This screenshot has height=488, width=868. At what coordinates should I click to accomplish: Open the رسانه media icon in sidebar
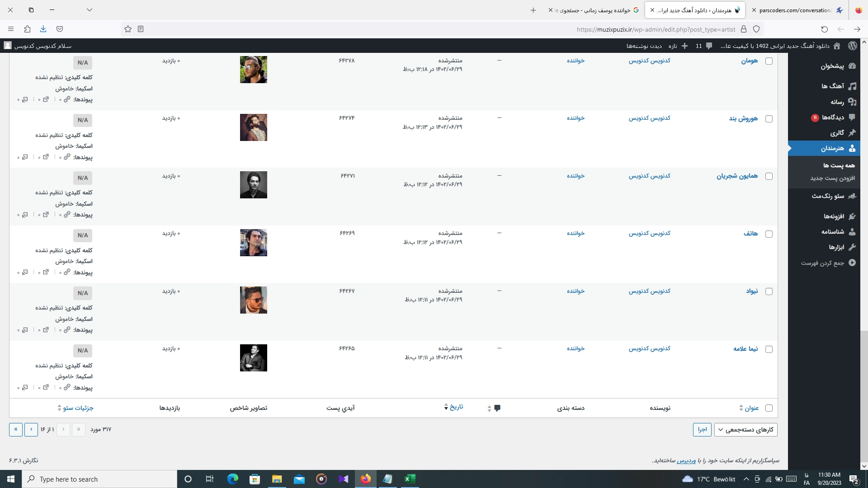point(852,102)
